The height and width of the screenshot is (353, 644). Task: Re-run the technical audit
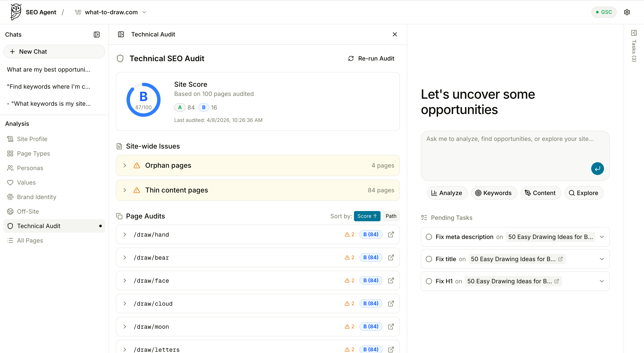point(371,59)
